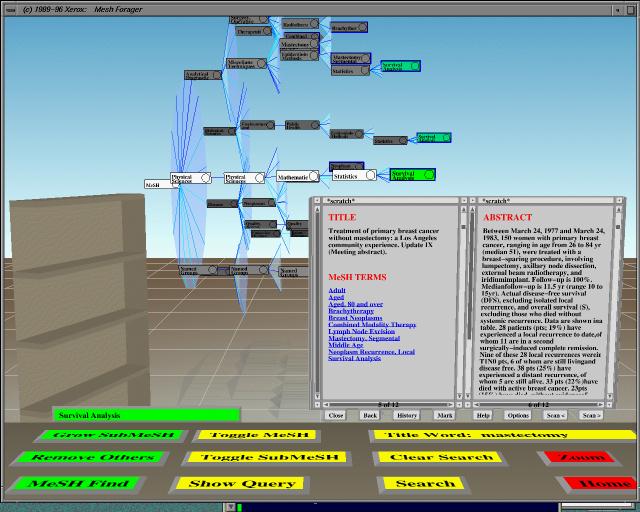The height and width of the screenshot is (512, 640).
Task: Expand circle on Physical Sciences node beside Mathematics
Action: [259, 178]
